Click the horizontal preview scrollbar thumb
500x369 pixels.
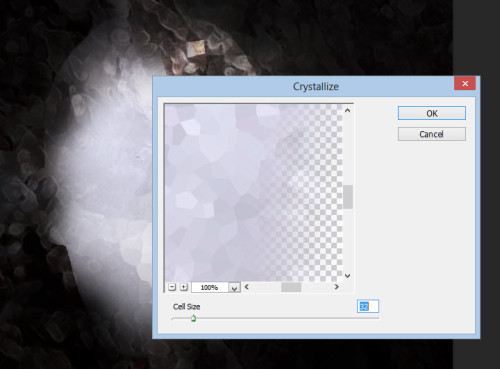291,287
